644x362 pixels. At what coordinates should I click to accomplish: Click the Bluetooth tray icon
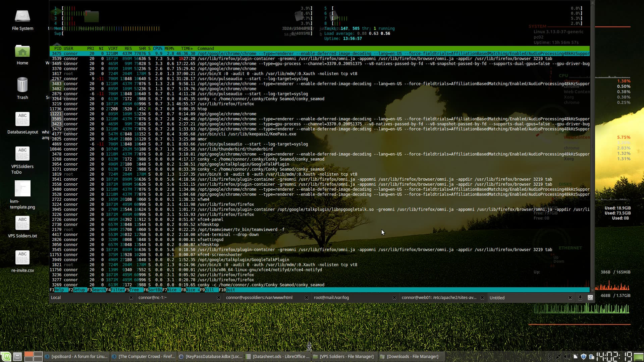(549, 357)
